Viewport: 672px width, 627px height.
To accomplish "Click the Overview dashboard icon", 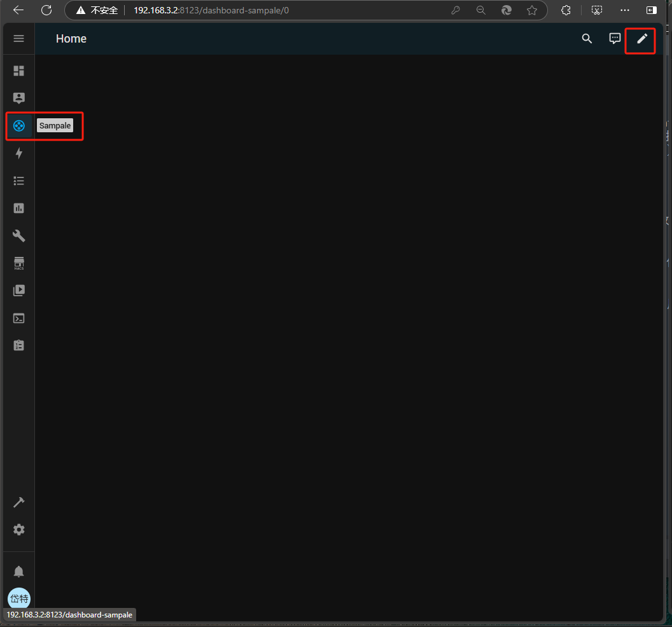I will pyautogui.click(x=19, y=71).
